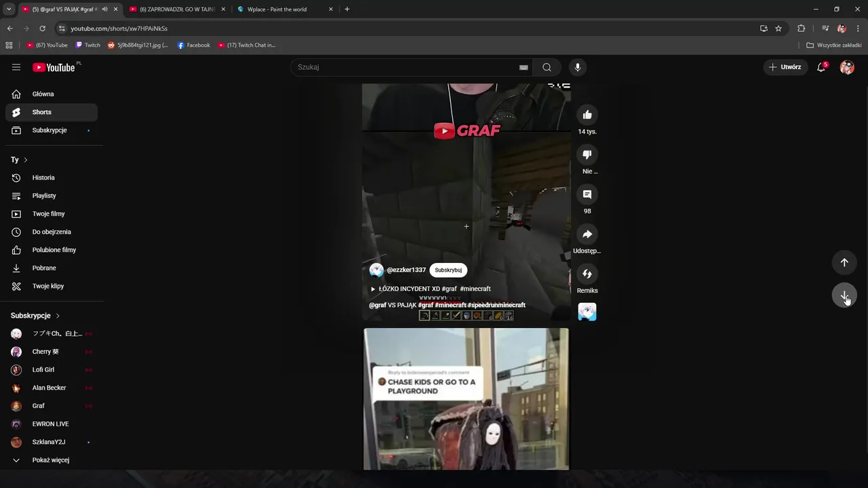Open Polubione filmy in the sidebar

click(x=52, y=250)
